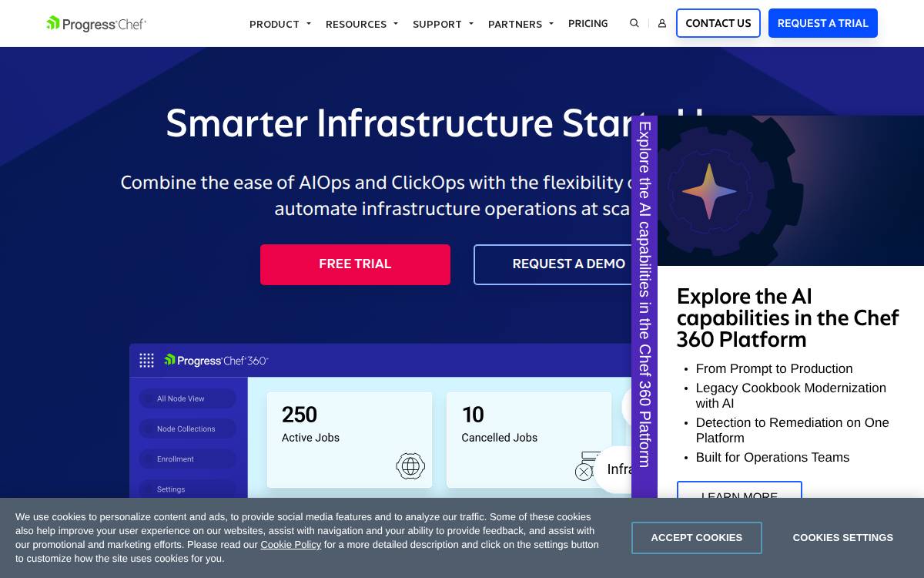Start the FREE TRIAL

click(355, 264)
